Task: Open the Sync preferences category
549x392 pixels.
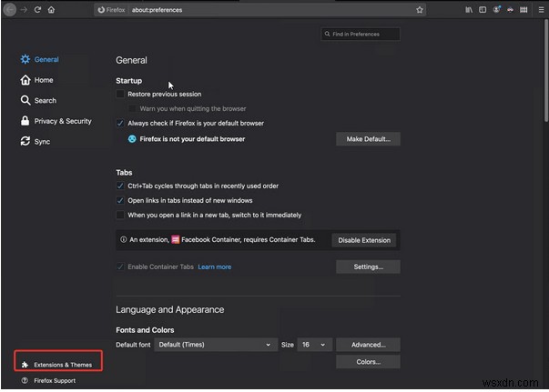Action: point(42,142)
